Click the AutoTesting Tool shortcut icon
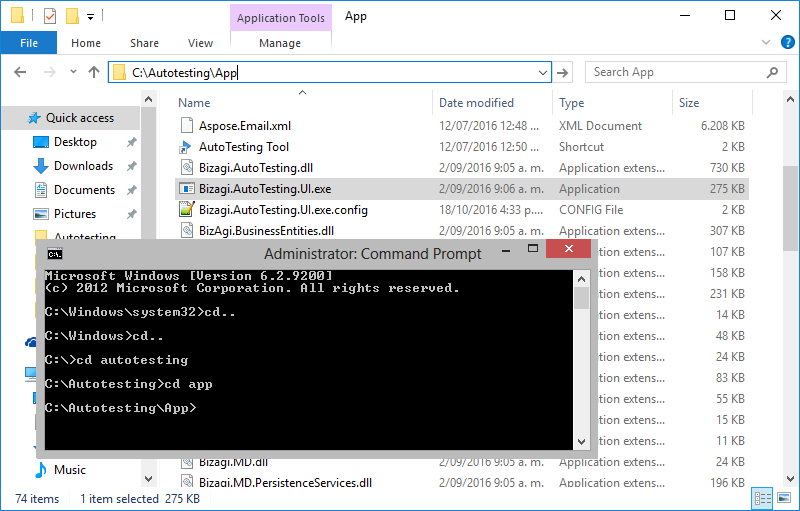Image resolution: width=800 pixels, height=511 pixels. pos(186,147)
